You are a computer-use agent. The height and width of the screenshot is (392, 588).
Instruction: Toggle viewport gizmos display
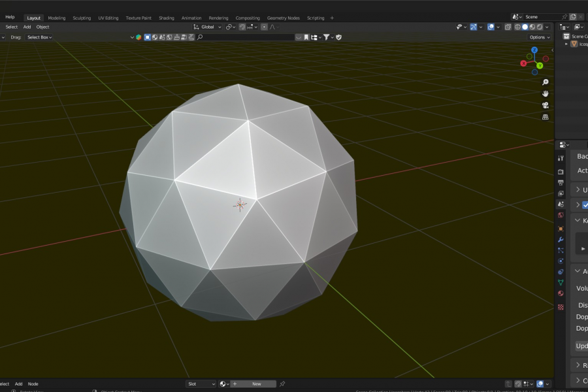tap(474, 27)
